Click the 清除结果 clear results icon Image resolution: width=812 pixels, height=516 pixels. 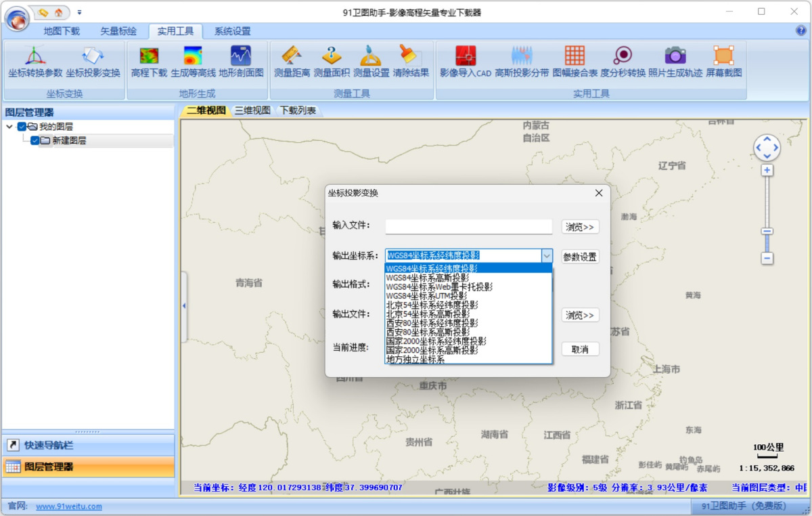coord(410,62)
